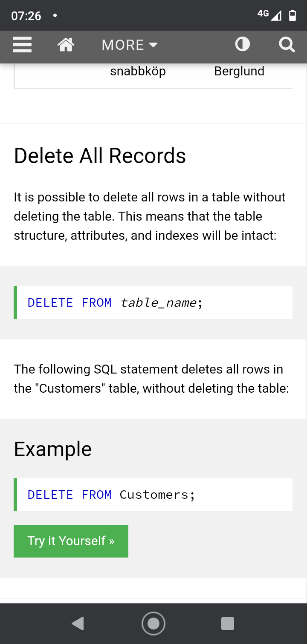
Task: Click the snabbköp table cell
Action: click(x=138, y=71)
